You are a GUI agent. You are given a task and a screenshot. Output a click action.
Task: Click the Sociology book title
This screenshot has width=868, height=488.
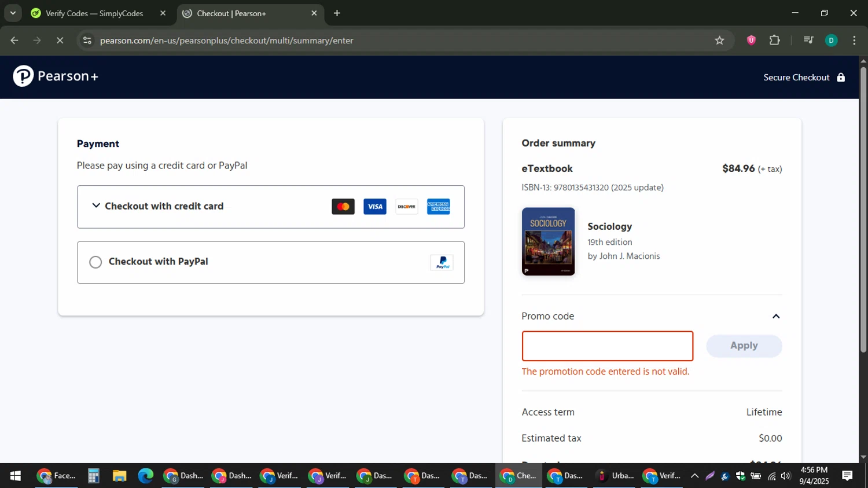pos(609,226)
